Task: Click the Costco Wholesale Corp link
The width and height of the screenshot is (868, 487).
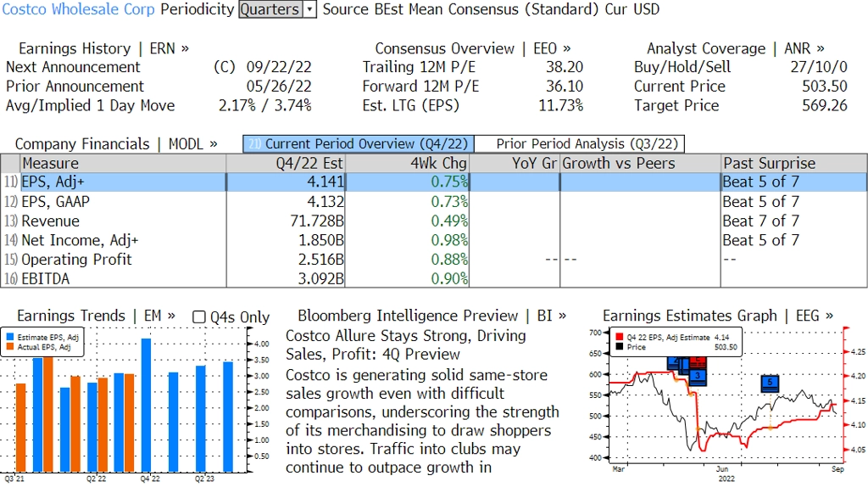Action: click(79, 9)
